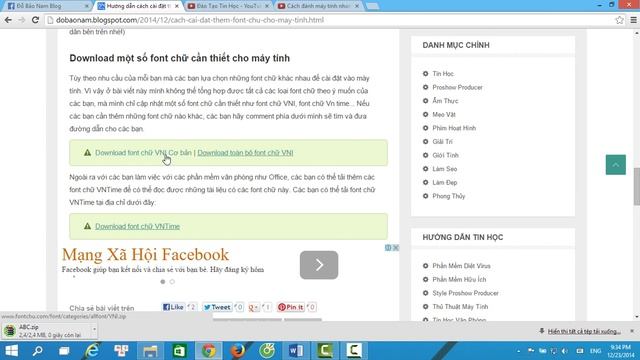Image resolution: width=640 pixels, height=360 pixels.
Task: Click the Google +1 share button
Action: 253,307
